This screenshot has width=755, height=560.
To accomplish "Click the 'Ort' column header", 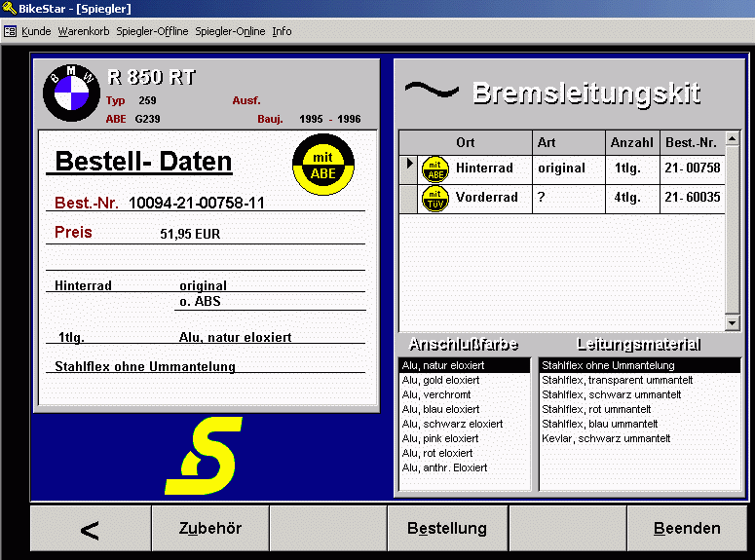I will 466,142.
